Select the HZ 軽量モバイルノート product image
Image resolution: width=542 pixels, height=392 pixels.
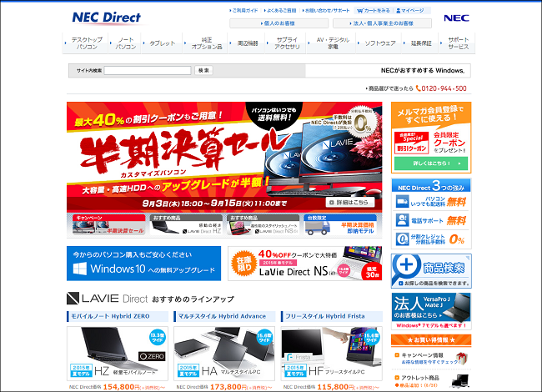[118, 354]
